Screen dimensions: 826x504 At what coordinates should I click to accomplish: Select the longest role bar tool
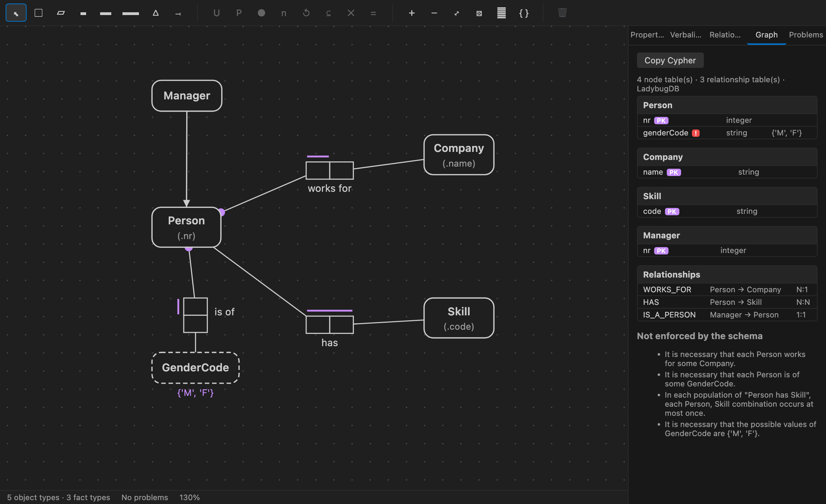pyautogui.click(x=131, y=13)
